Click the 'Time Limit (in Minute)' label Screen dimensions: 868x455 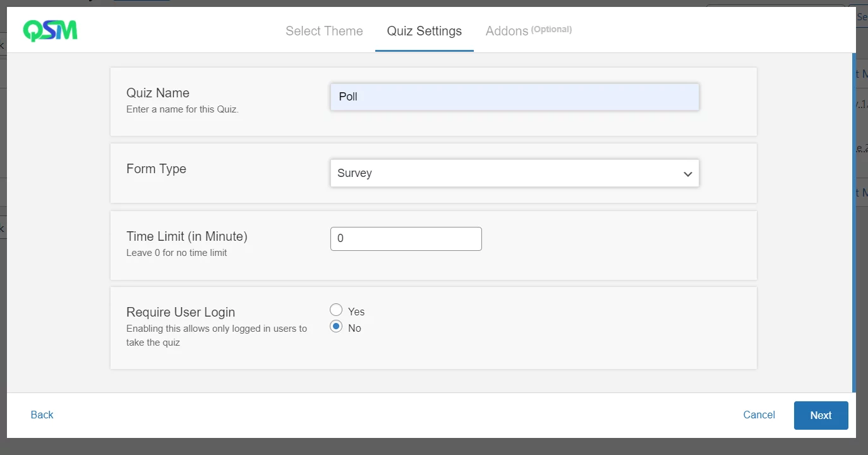(x=186, y=236)
